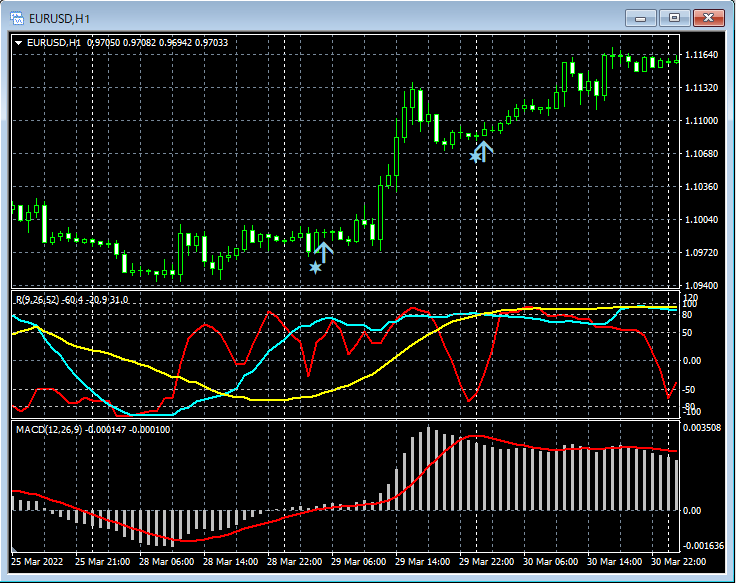The height and width of the screenshot is (583, 736).
Task: Click the 0.003508 MACD scale label
Action: pyautogui.click(x=703, y=428)
